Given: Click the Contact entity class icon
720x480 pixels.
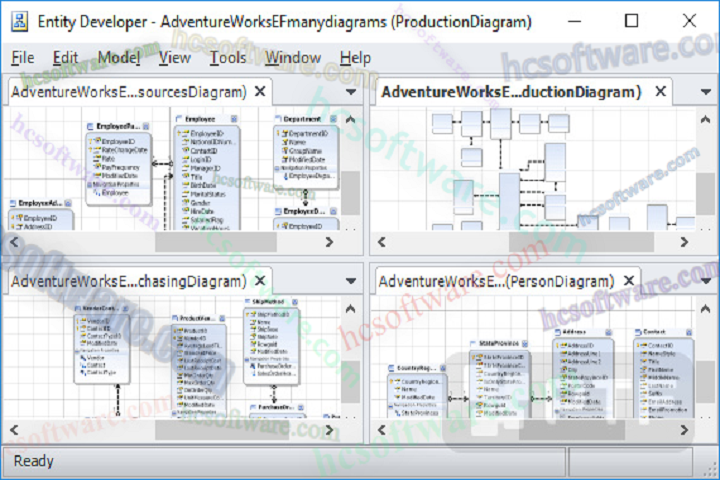Looking at the screenshot, I should tap(638, 332).
